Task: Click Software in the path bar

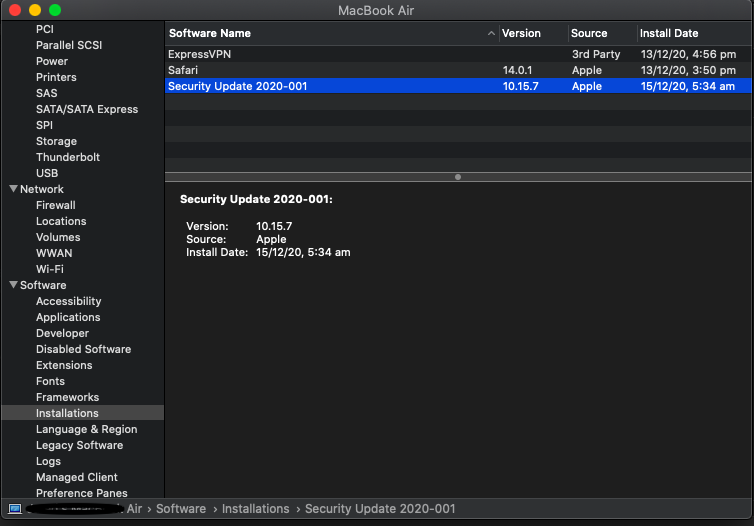Action: pos(181,509)
